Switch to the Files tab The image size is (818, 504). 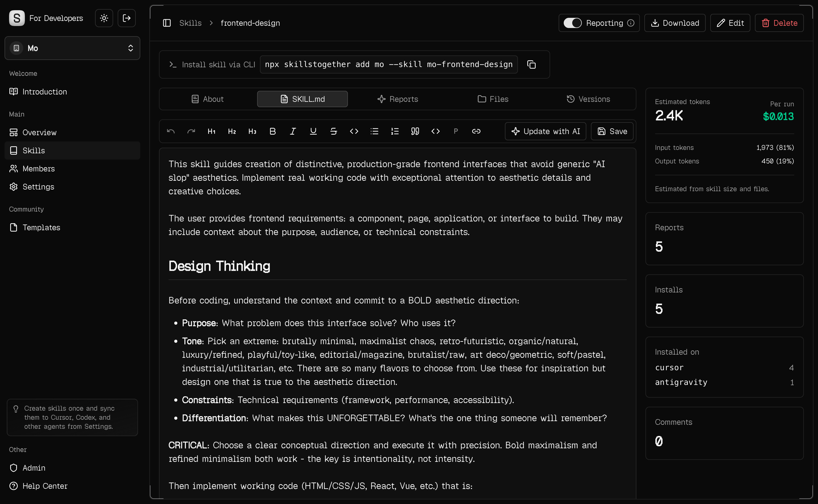pos(493,99)
